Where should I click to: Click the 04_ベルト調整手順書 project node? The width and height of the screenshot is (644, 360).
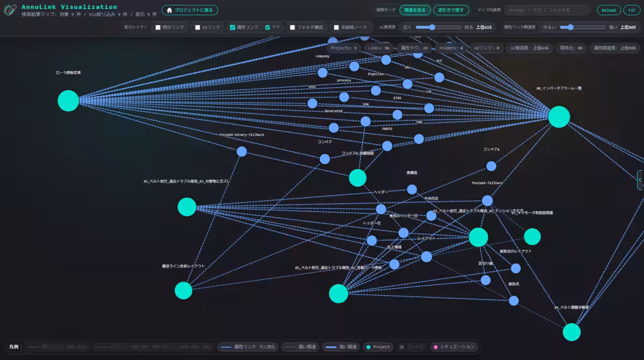(572, 332)
